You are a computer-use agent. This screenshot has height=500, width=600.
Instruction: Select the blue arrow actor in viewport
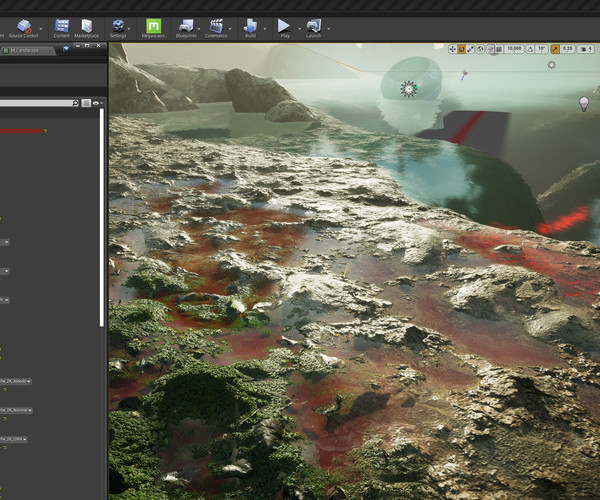coord(464,75)
